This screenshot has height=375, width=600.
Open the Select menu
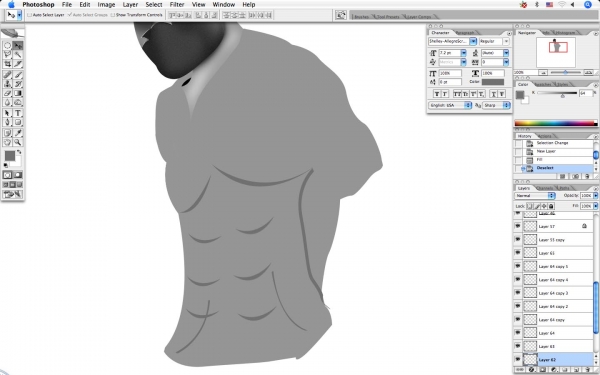click(x=154, y=5)
